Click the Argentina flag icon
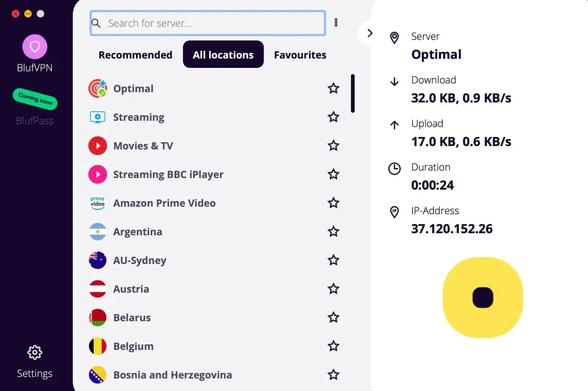The width and height of the screenshot is (588, 391). (x=98, y=232)
